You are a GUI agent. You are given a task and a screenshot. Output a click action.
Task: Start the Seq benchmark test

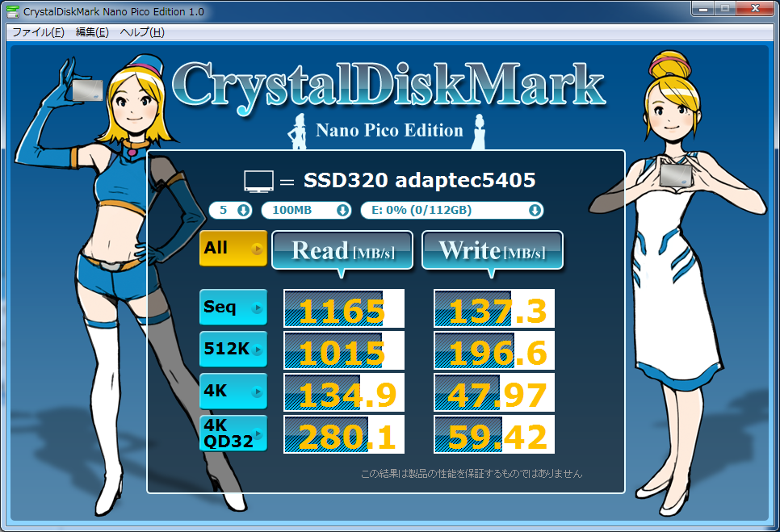[x=233, y=308]
